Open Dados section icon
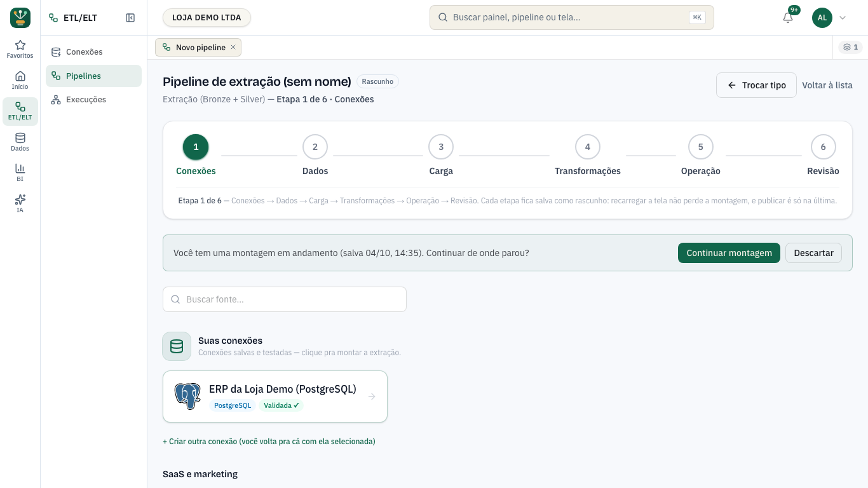This screenshot has height=488, width=868. [20, 142]
